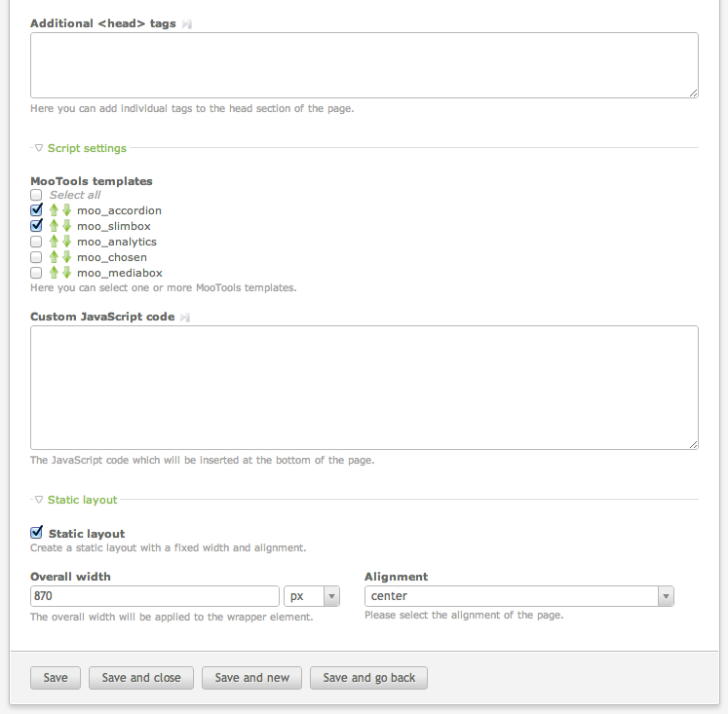Open the Alignment dropdown showing center
This screenshot has width=728, height=714.
pyautogui.click(x=519, y=596)
